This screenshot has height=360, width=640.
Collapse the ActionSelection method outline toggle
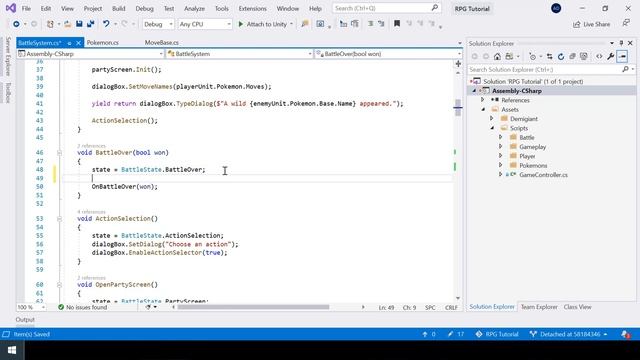(x=59, y=219)
